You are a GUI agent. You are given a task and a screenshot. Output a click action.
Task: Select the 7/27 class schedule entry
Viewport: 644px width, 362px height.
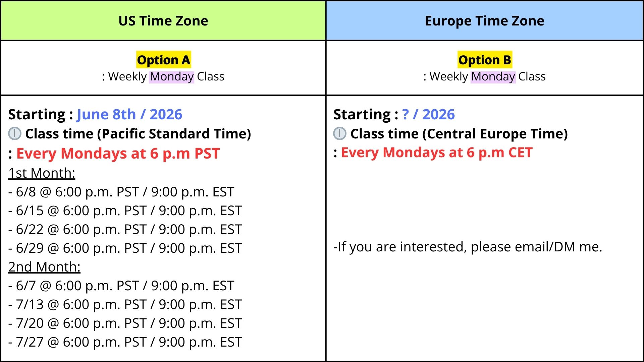pyautogui.click(x=125, y=342)
